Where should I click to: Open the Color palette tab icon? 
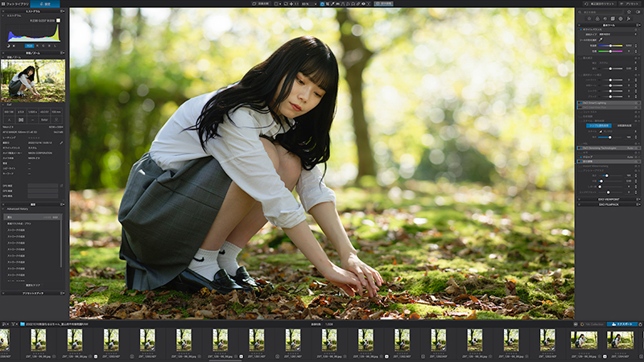pyautogui.click(x=597, y=19)
